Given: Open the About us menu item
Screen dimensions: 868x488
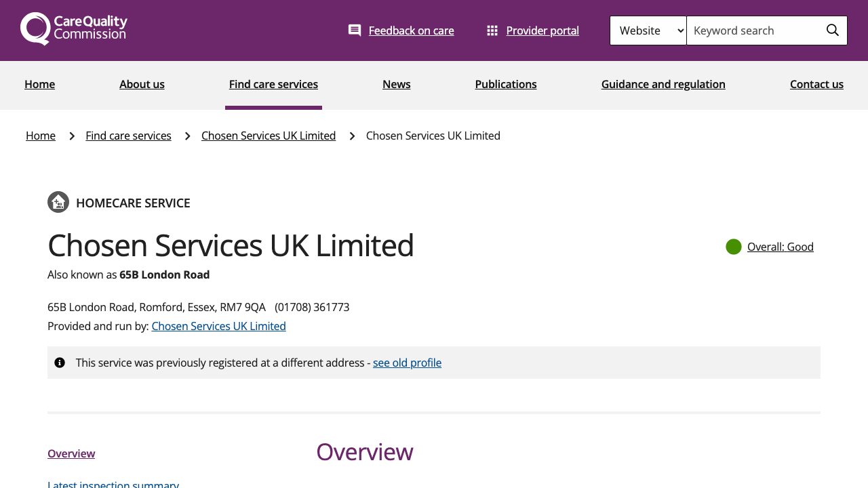Looking at the screenshot, I should 142,84.
